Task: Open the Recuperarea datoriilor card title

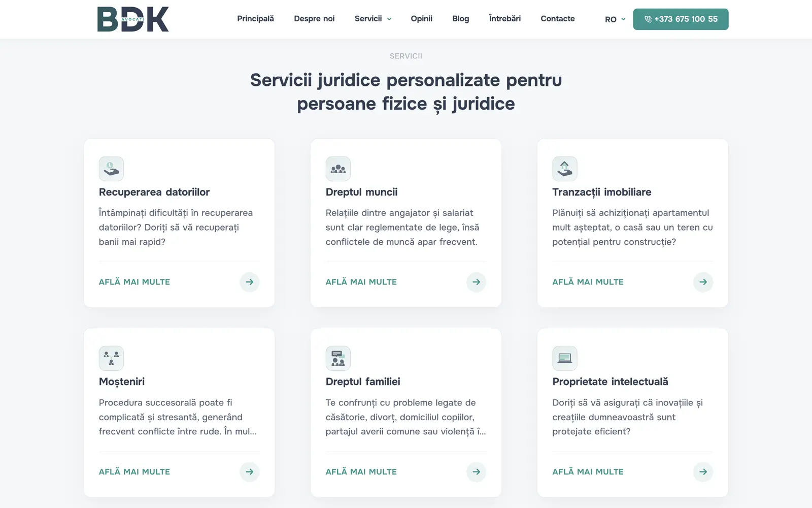Action: pos(154,192)
